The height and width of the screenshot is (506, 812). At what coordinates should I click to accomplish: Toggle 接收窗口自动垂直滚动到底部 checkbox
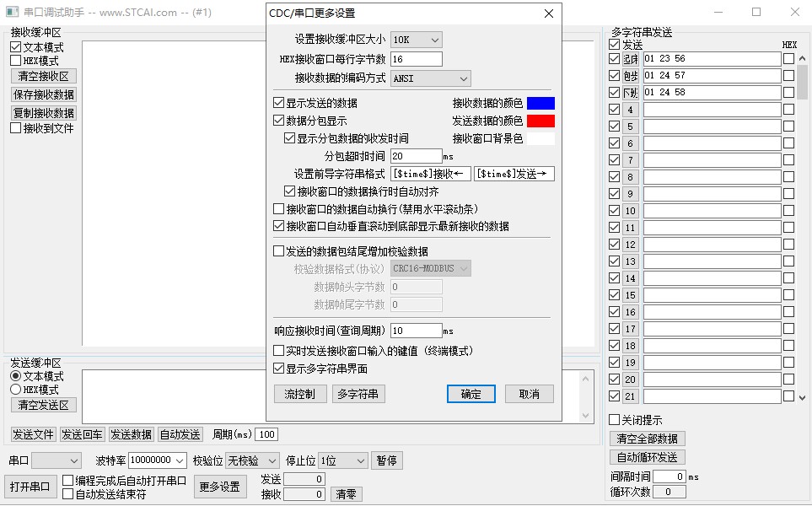(278, 226)
